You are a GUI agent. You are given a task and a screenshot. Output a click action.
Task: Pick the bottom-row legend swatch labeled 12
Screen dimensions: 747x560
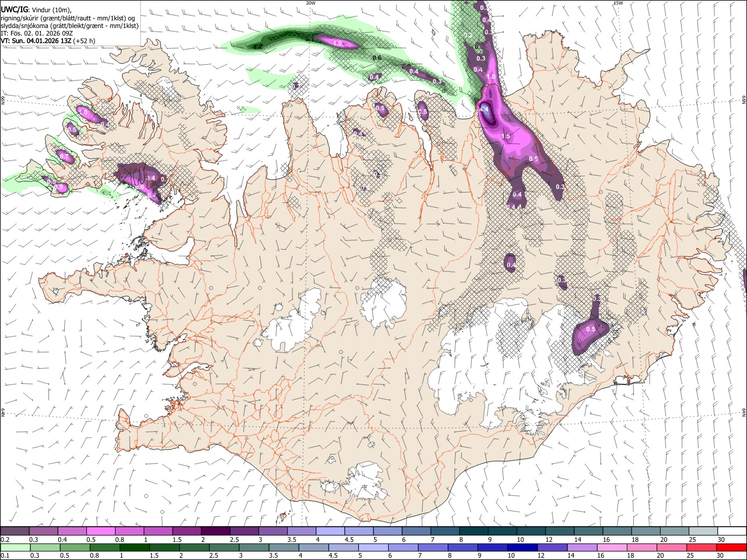[x=552, y=547]
